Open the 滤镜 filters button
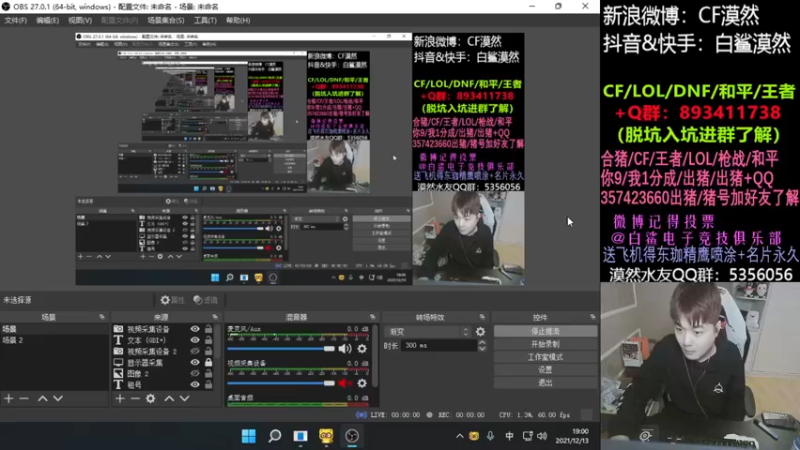The image size is (800, 450). pos(206,300)
